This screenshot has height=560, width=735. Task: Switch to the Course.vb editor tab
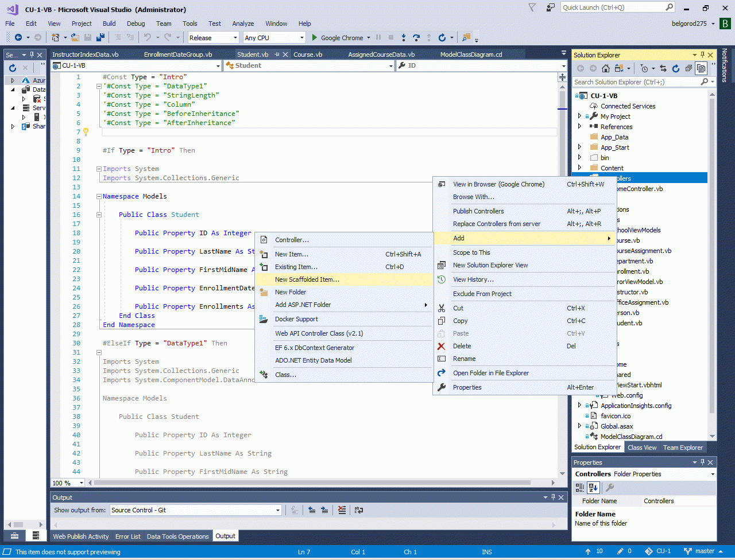308,55
